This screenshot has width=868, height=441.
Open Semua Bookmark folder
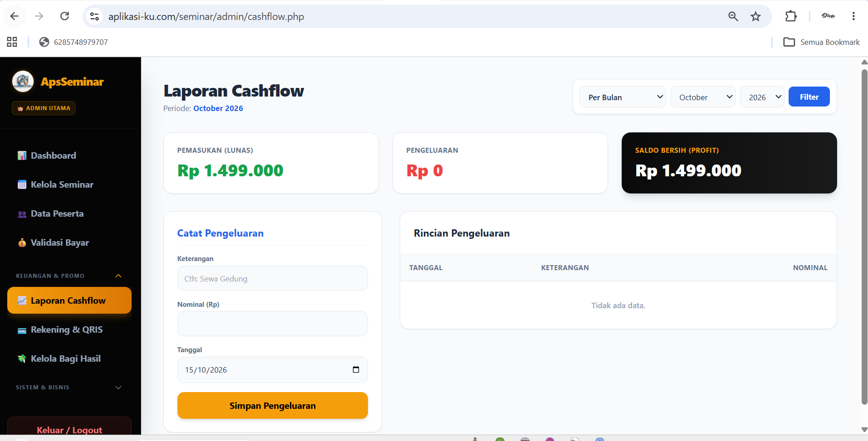click(822, 42)
